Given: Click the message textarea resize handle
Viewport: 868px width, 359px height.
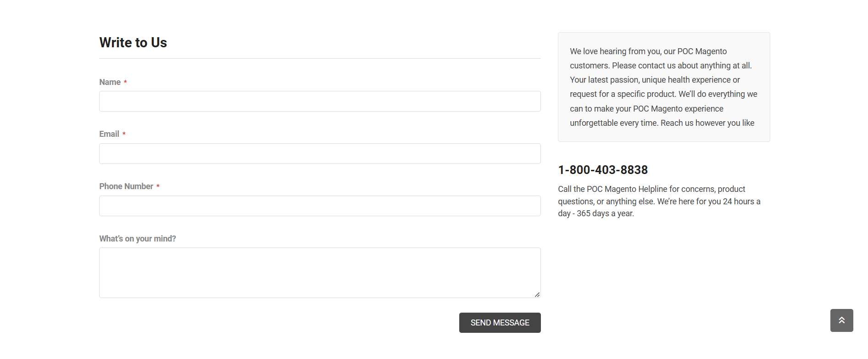Looking at the screenshot, I should (537, 294).
